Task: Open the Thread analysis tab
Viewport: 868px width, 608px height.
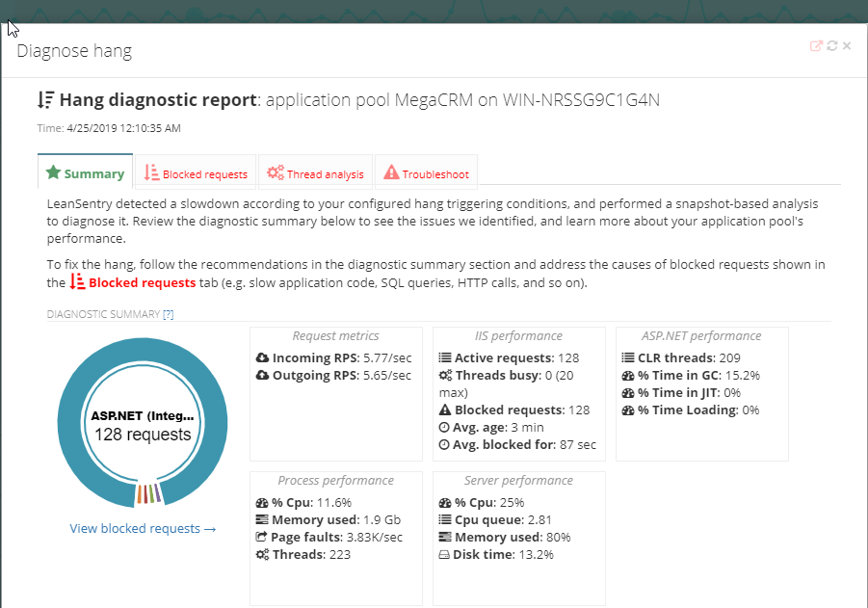Action: click(315, 173)
